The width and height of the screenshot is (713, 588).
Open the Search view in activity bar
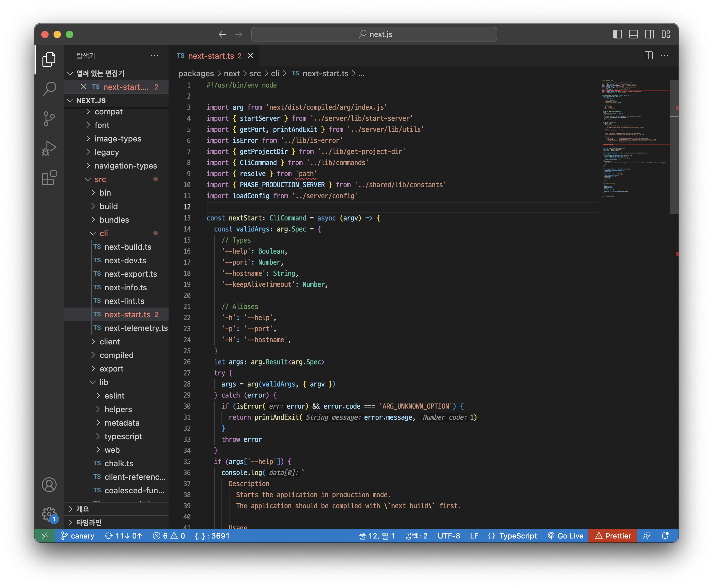click(x=49, y=89)
